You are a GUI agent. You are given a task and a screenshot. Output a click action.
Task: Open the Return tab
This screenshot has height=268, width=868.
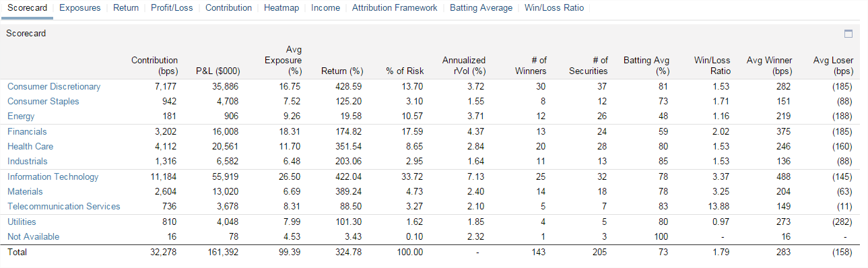tap(126, 8)
